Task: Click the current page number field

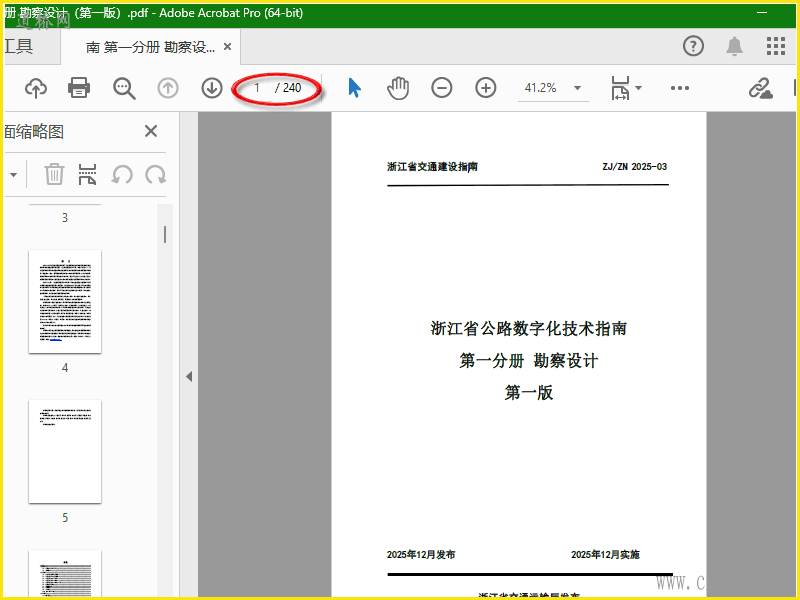Action: pyautogui.click(x=258, y=88)
